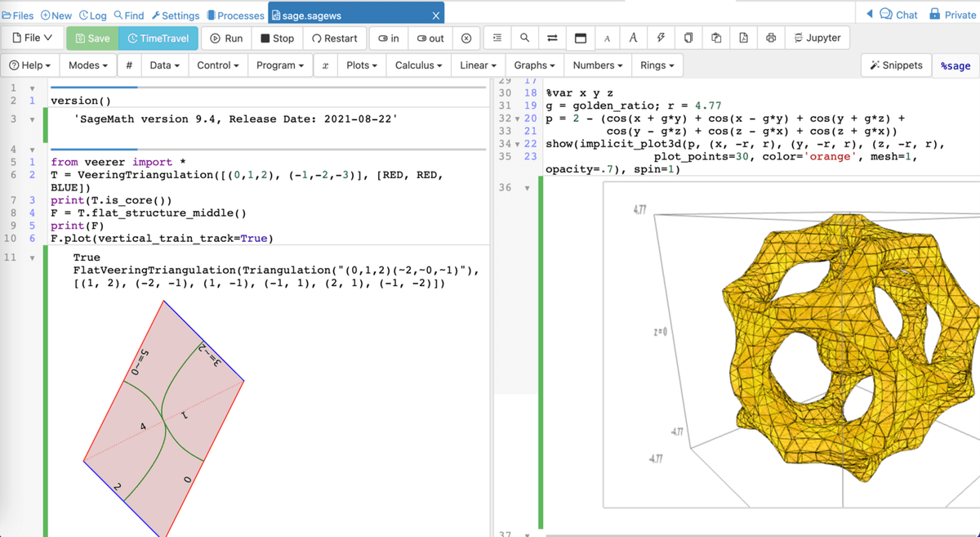Click the Jupyter notebook icon
Viewport: 980px width, 537px height.
click(x=817, y=38)
